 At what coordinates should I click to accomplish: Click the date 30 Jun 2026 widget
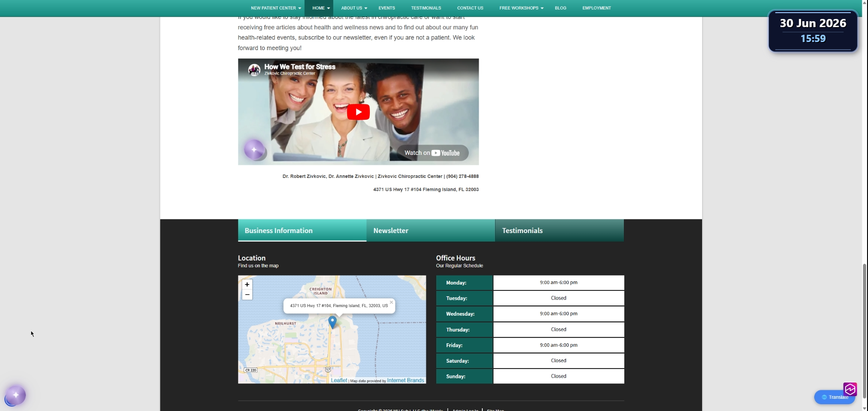tap(813, 23)
